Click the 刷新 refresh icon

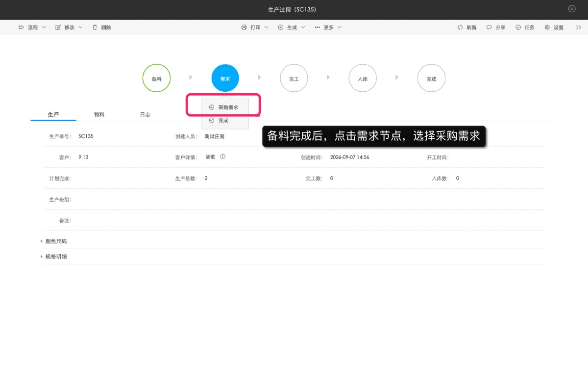[x=460, y=27]
